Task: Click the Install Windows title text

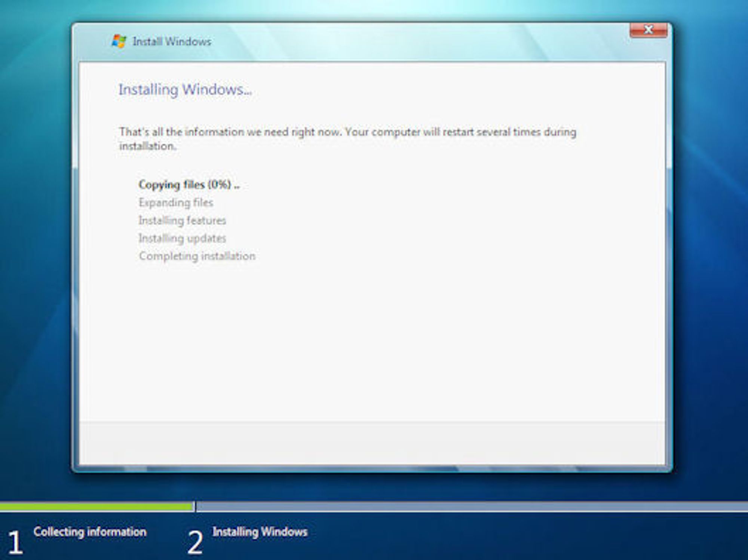Action: click(172, 41)
